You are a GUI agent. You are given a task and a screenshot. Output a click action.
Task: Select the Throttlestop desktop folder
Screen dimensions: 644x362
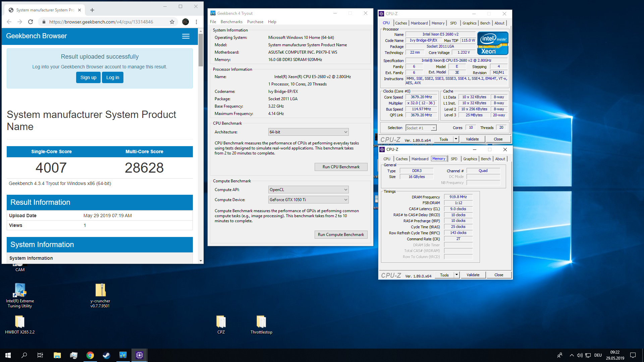pyautogui.click(x=261, y=324)
